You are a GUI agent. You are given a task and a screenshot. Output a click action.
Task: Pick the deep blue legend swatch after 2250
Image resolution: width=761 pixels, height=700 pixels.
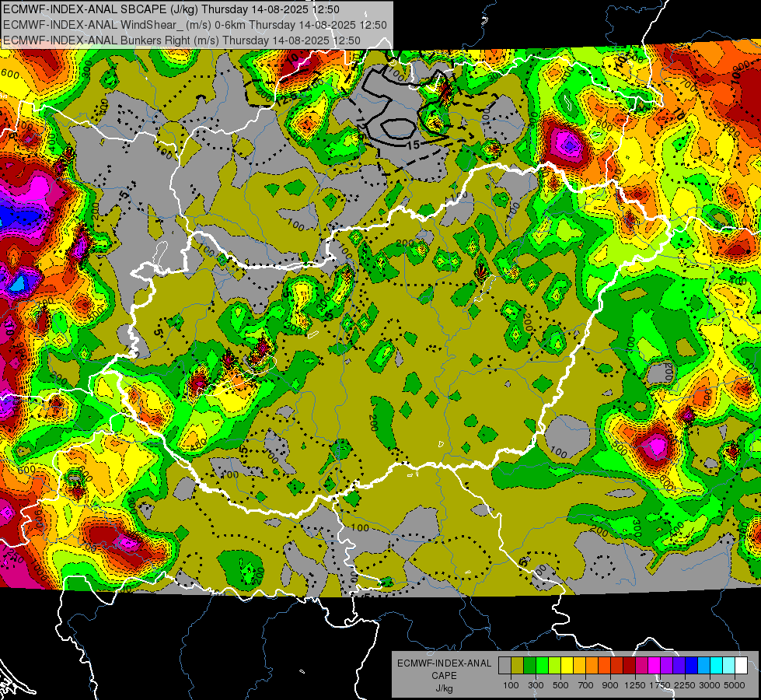692,665
